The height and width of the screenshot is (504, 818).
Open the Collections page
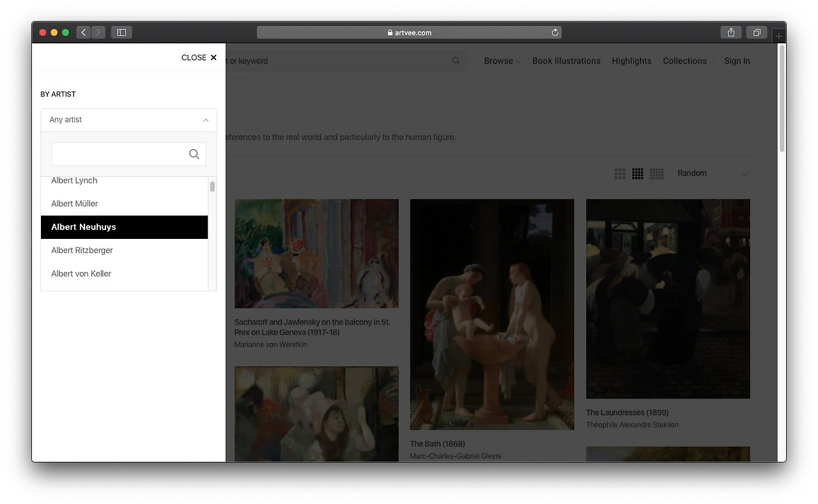tap(684, 61)
